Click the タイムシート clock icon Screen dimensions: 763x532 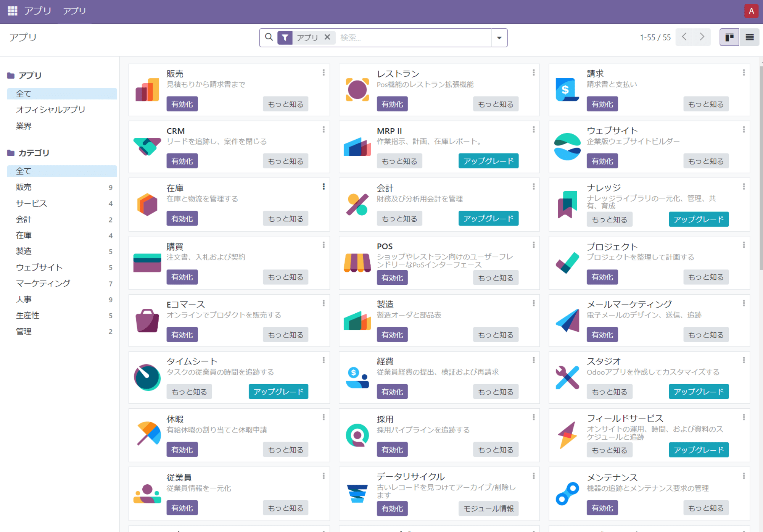147,377
